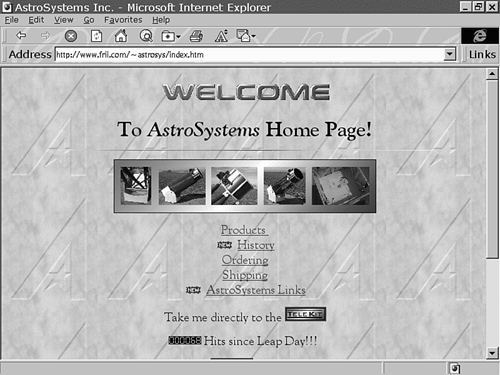Click the TeleKit button image
The height and width of the screenshot is (375, 500).
pos(305,314)
